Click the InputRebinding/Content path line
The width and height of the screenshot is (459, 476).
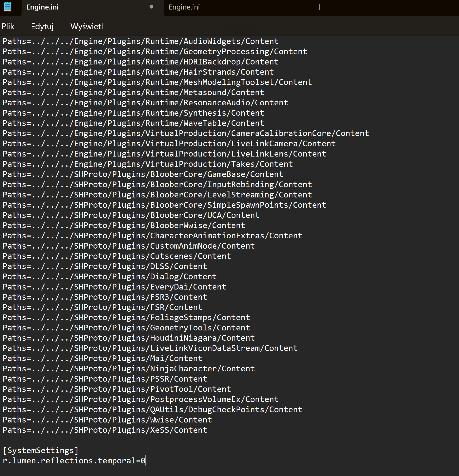tap(157, 184)
